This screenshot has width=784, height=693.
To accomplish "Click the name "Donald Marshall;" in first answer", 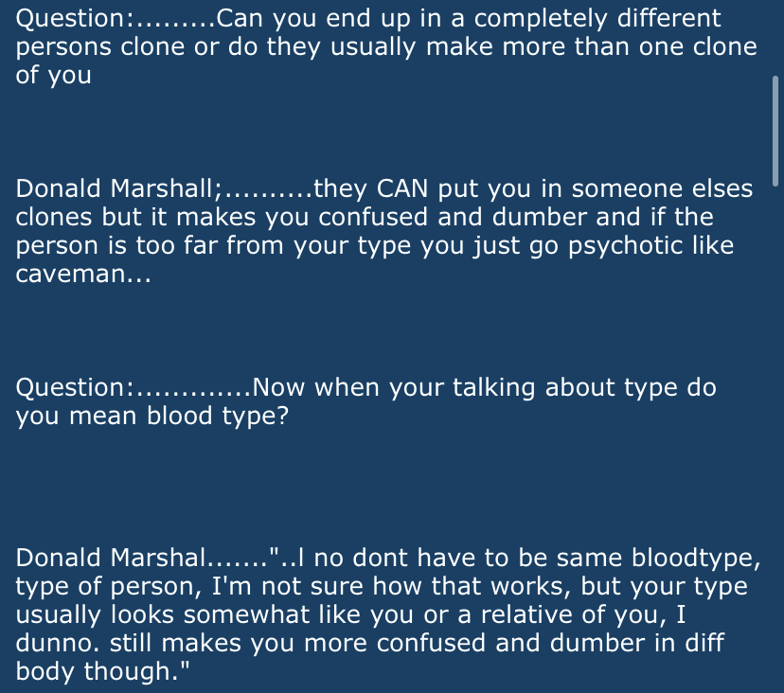I will pyautogui.click(x=118, y=189).
